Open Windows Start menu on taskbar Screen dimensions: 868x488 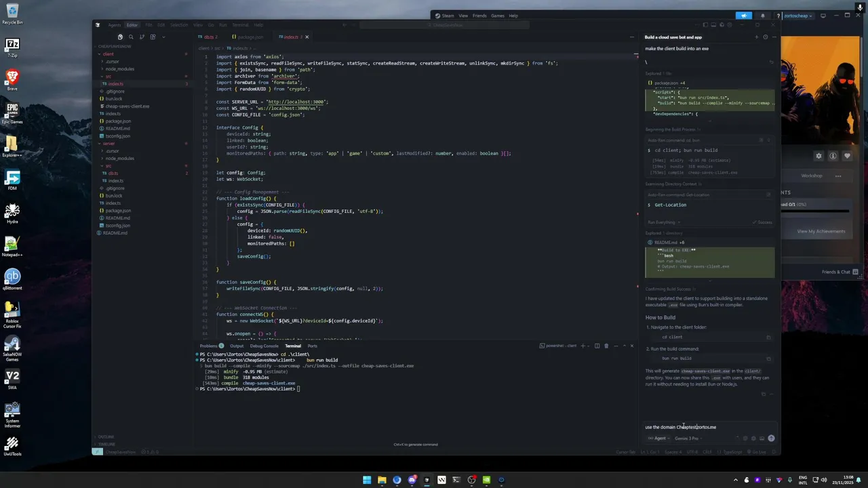click(x=367, y=480)
